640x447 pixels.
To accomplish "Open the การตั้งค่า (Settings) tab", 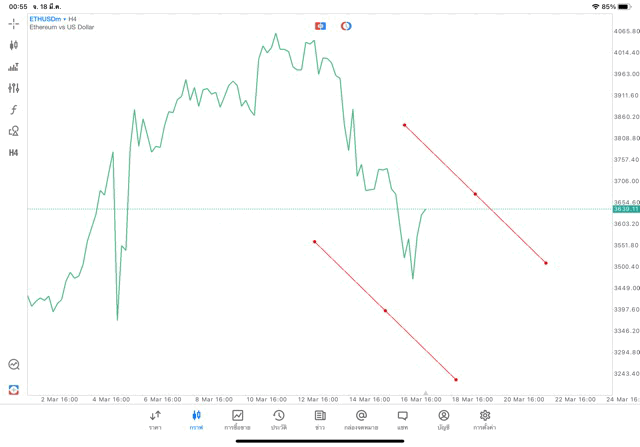I will coord(485,419).
